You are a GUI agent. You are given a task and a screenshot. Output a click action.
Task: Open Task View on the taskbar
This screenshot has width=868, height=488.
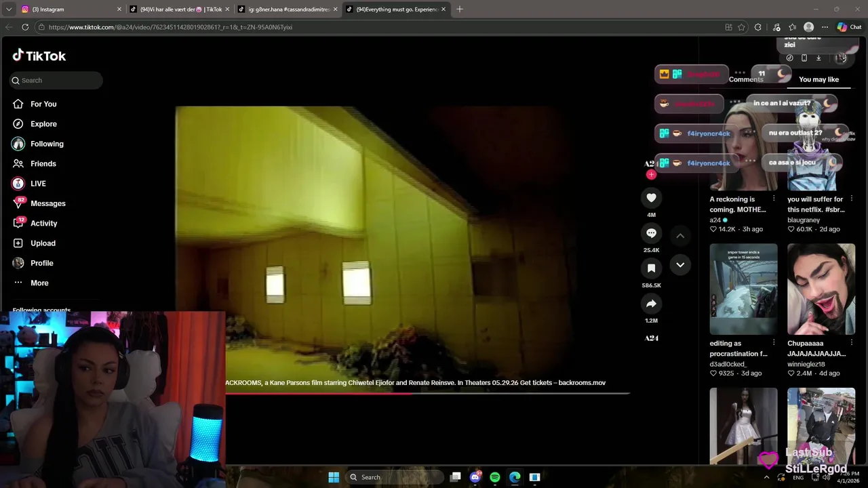[456, 477]
